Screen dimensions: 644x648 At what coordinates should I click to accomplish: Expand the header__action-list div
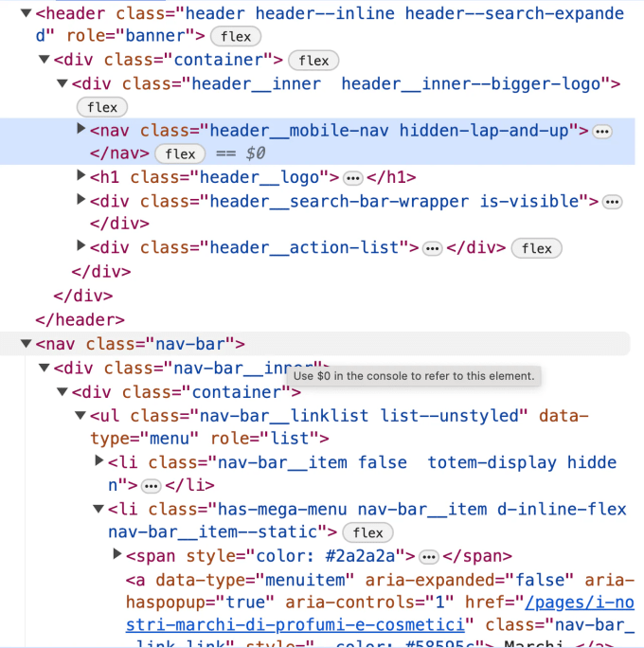pos(80,246)
